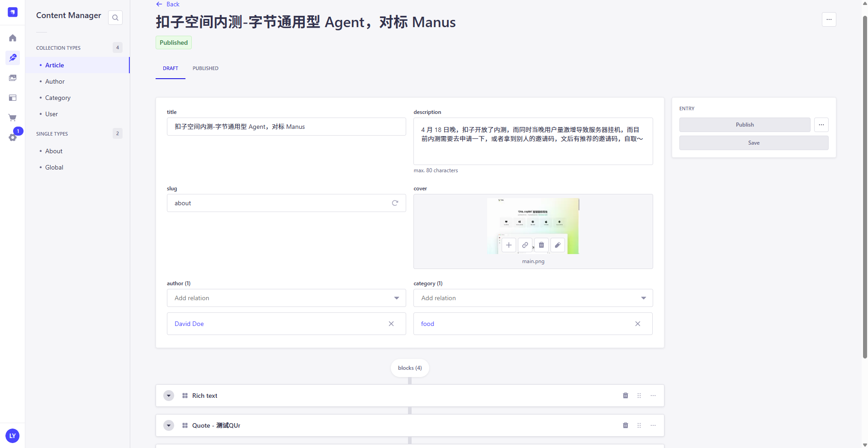
Task: Remove the David Doe author relation
Action: 391,324
